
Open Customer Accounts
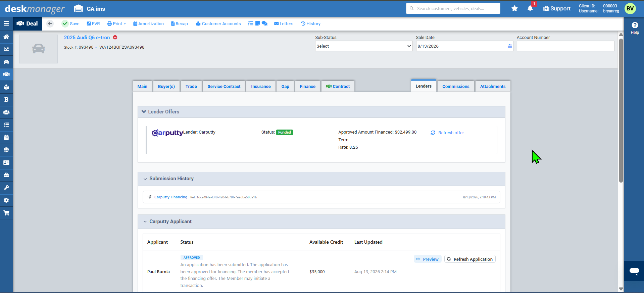pos(218,23)
